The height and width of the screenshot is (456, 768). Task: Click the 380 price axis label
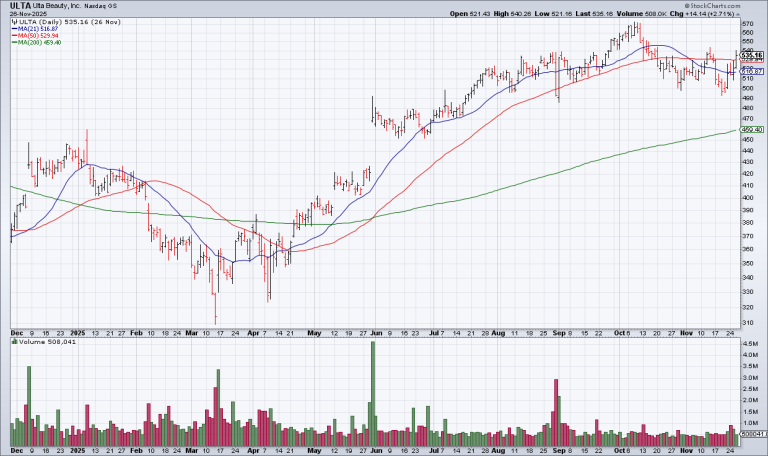click(748, 223)
